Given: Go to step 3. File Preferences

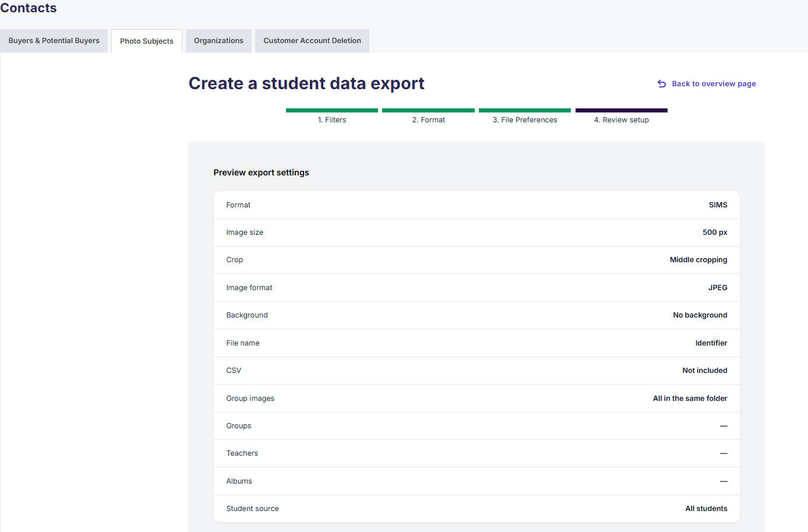Looking at the screenshot, I should (525, 117).
